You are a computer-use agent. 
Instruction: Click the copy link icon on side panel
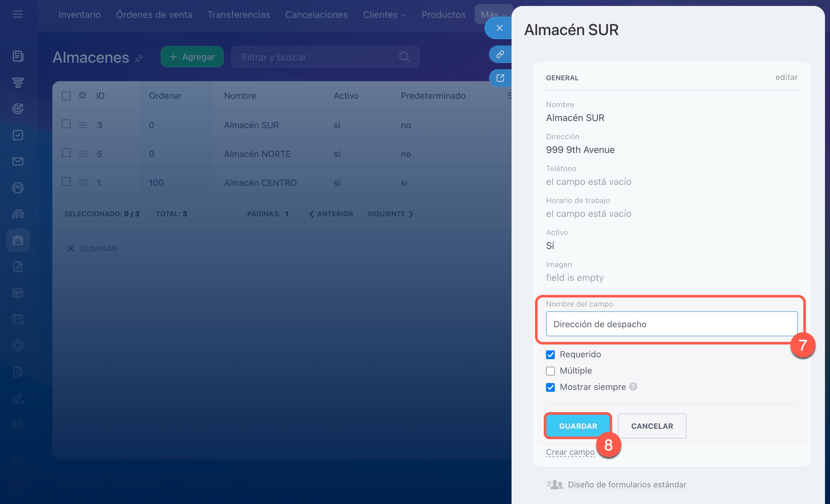pyautogui.click(x=500, y=54)
